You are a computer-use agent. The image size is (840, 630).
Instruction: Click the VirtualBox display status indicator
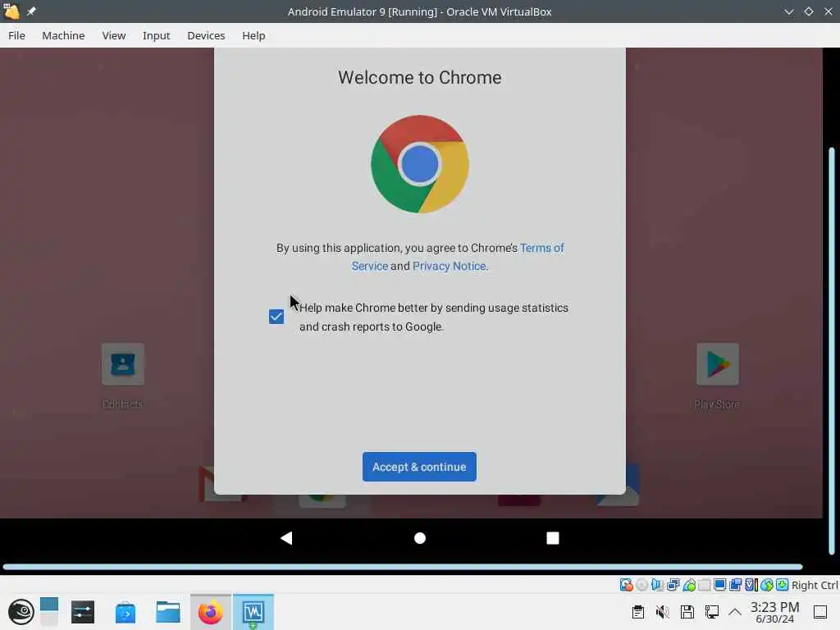coord(720,585)
